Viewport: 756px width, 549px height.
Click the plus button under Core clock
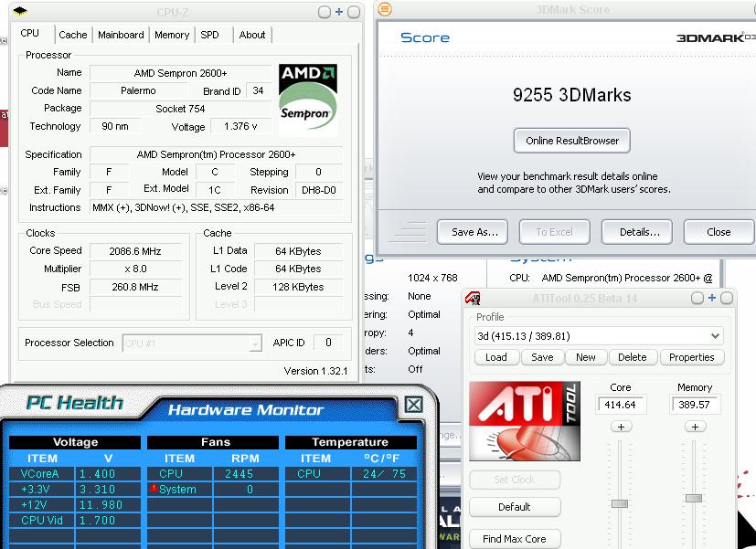(621, 427)
